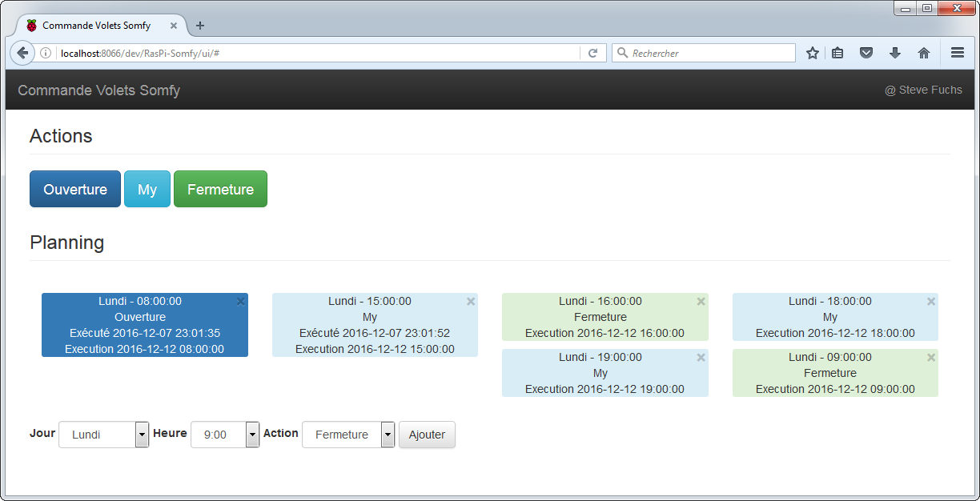Expand the Action dropdown showing Fermeture
This screenshot has width=980, height=501.
[348, 435]
